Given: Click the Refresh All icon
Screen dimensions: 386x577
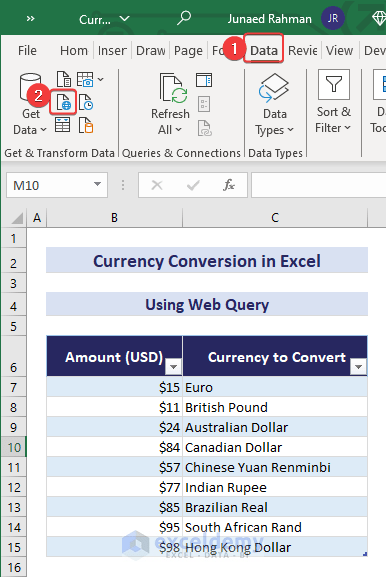Looking at the screenshot, I should point(173,88).
